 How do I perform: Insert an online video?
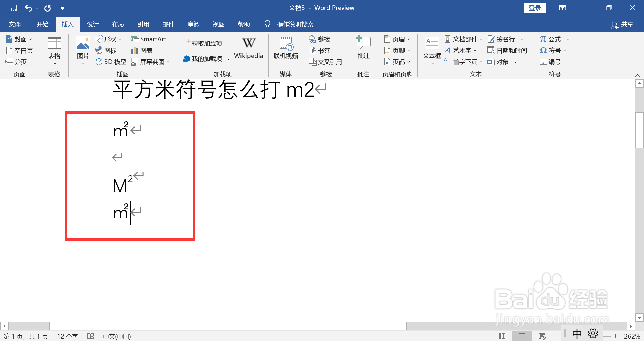click(285, 50)
